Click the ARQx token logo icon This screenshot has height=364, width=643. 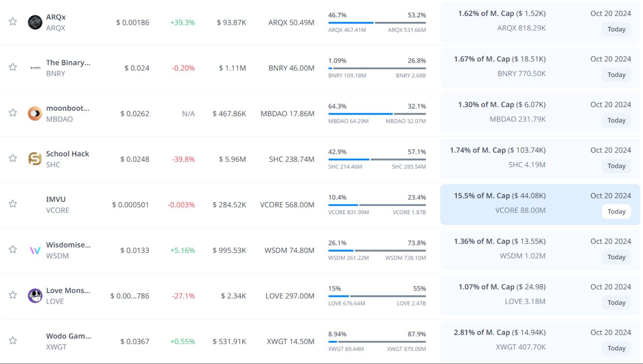[x=35, y=23]
